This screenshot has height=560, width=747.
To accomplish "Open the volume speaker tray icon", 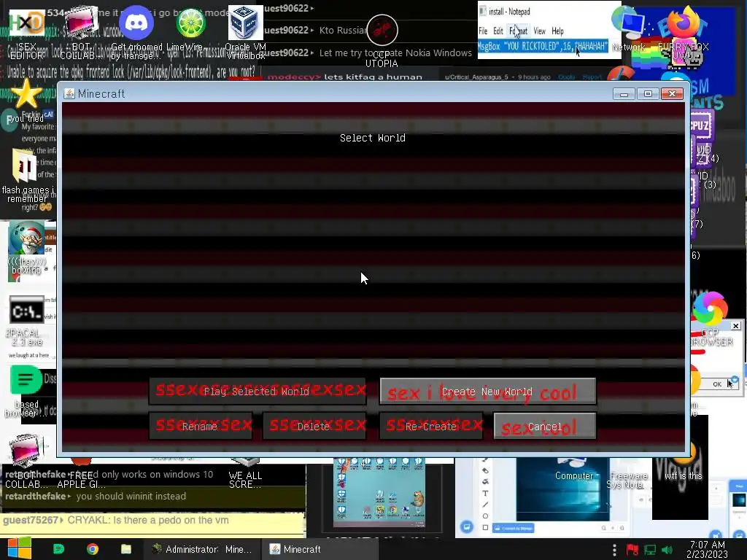I will [667, 550].
